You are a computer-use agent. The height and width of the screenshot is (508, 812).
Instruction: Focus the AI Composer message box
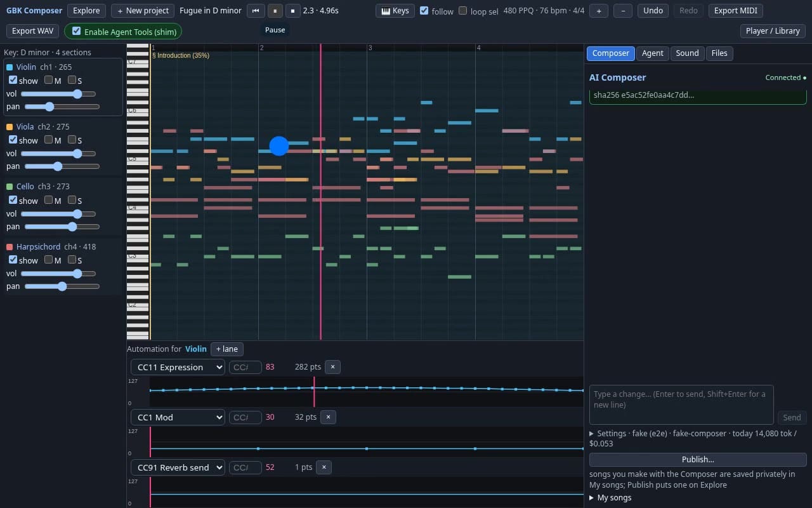(681, 404)
